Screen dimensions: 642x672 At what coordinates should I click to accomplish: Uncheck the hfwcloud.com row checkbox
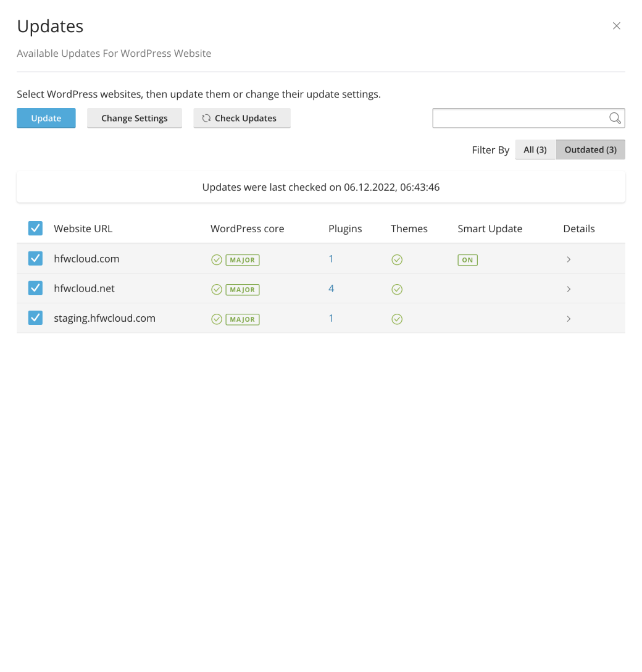point(35,258)
